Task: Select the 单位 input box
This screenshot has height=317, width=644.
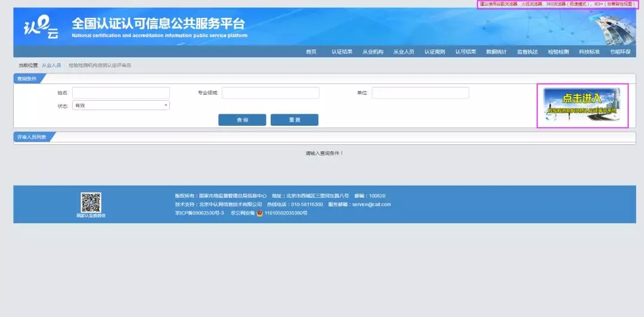Action: (420, 93)
